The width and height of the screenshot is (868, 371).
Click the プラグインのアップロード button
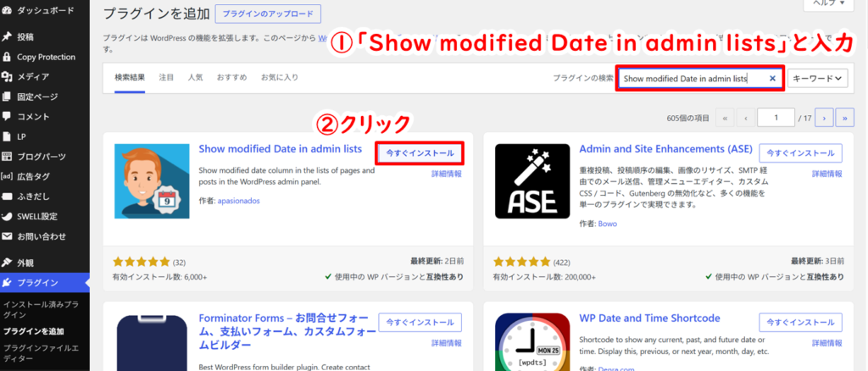pos(268,14)
